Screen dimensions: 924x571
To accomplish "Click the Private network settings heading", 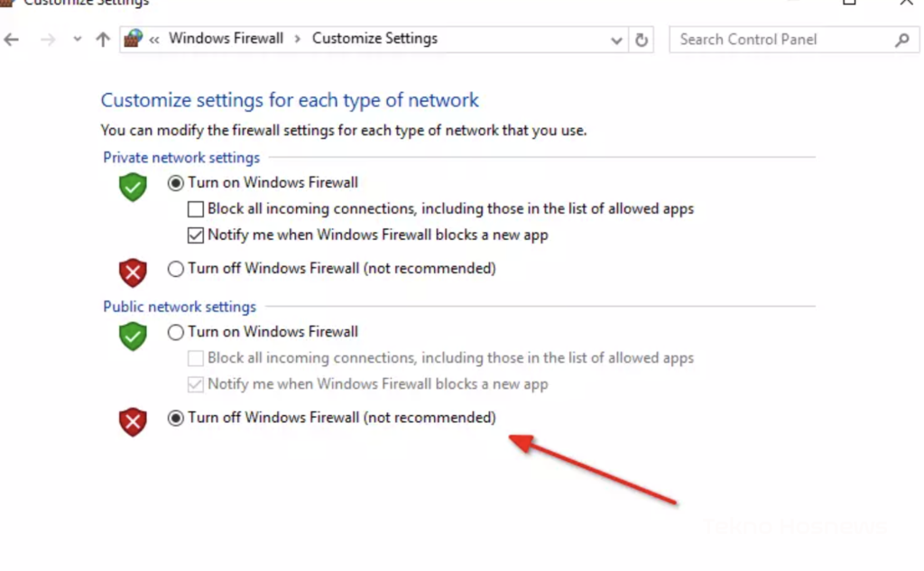I will (x=181, y=157).
